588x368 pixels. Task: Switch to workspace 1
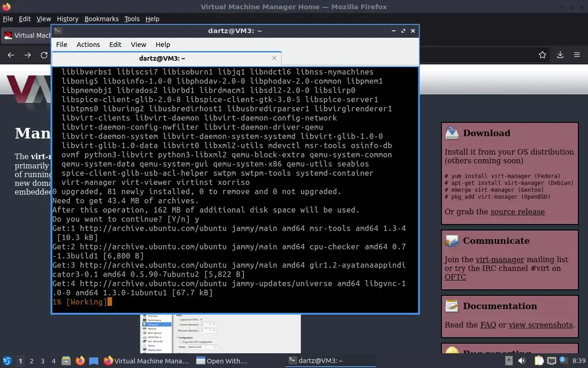point(20,361)
